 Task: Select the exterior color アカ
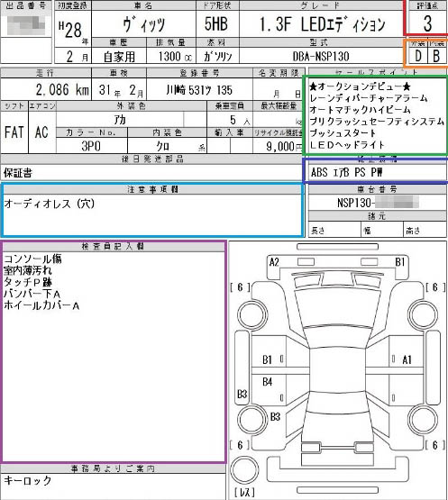pyautogui.click(x=120, y=120)
